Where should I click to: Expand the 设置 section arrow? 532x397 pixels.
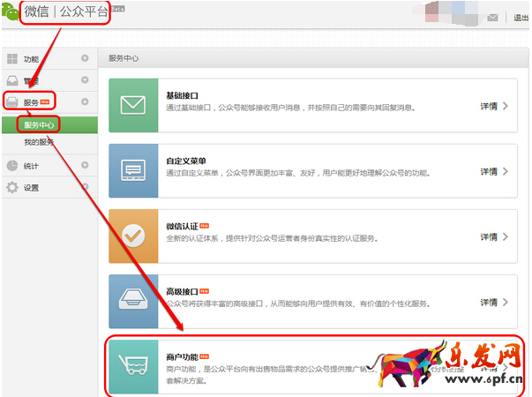(85, 186)
